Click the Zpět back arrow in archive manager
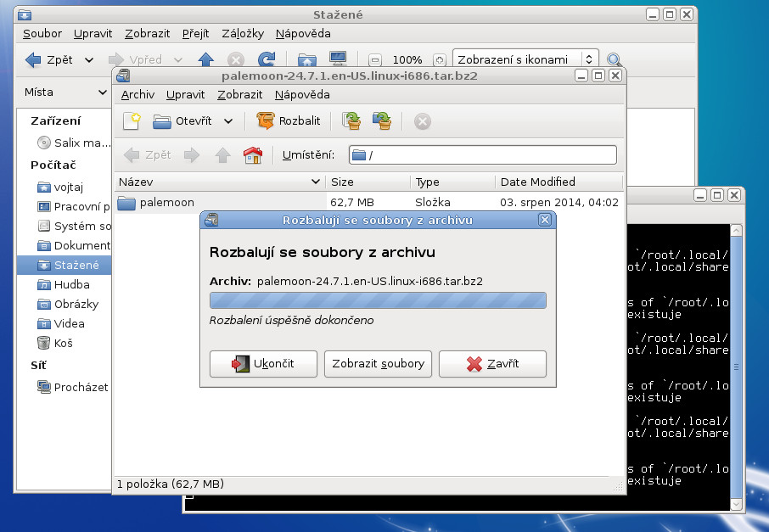 click(x=147, y=155)
